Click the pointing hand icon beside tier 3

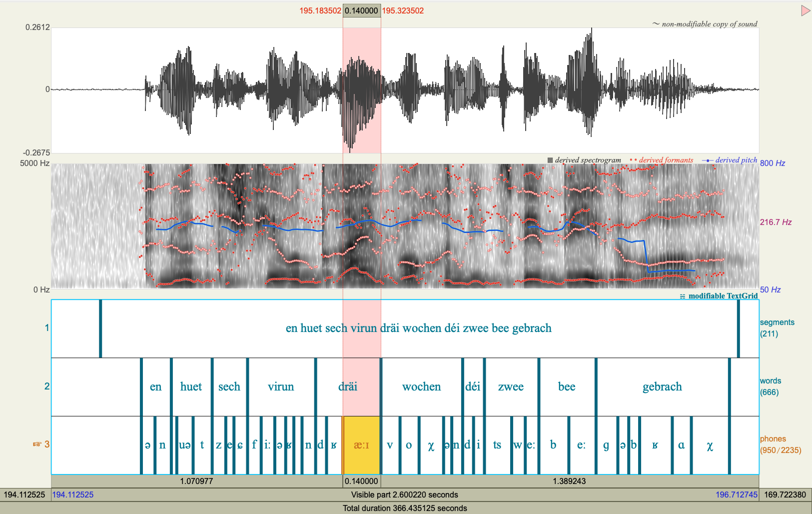37,444
